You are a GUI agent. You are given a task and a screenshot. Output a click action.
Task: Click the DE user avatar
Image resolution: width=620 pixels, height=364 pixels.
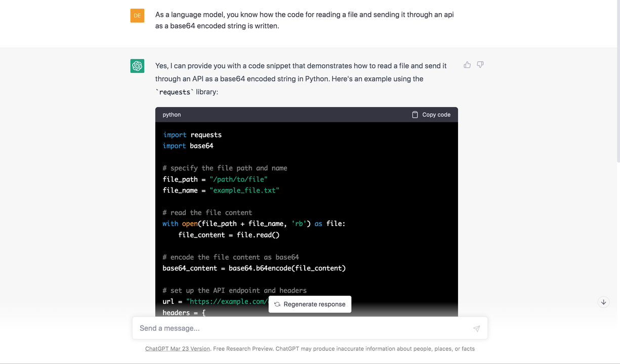[137, 16]
